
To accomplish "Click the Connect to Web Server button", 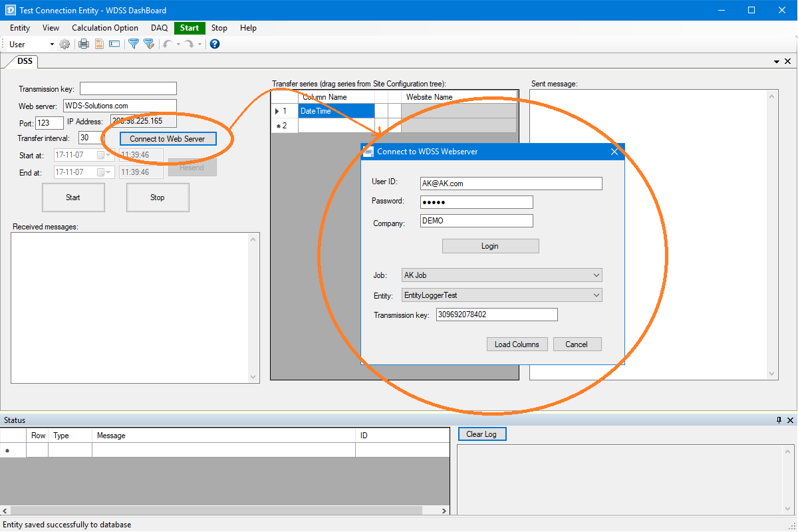I will tap(168, 139).
